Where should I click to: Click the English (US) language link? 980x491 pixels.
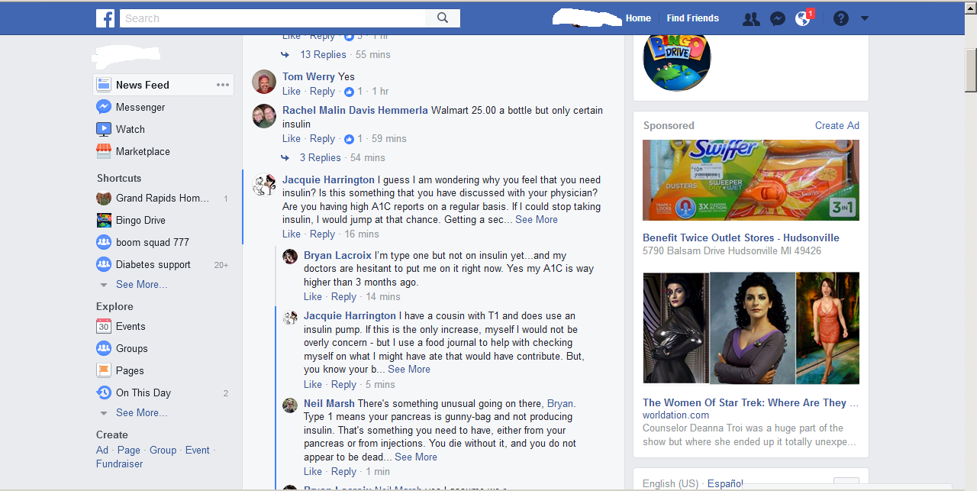(670, 483)
